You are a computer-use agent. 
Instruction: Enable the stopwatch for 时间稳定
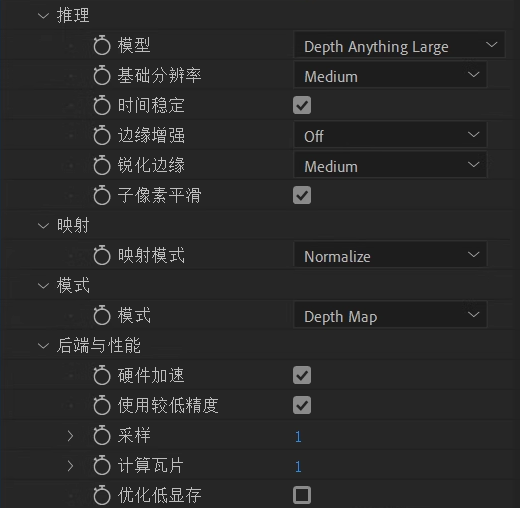[x=102, y=105]
